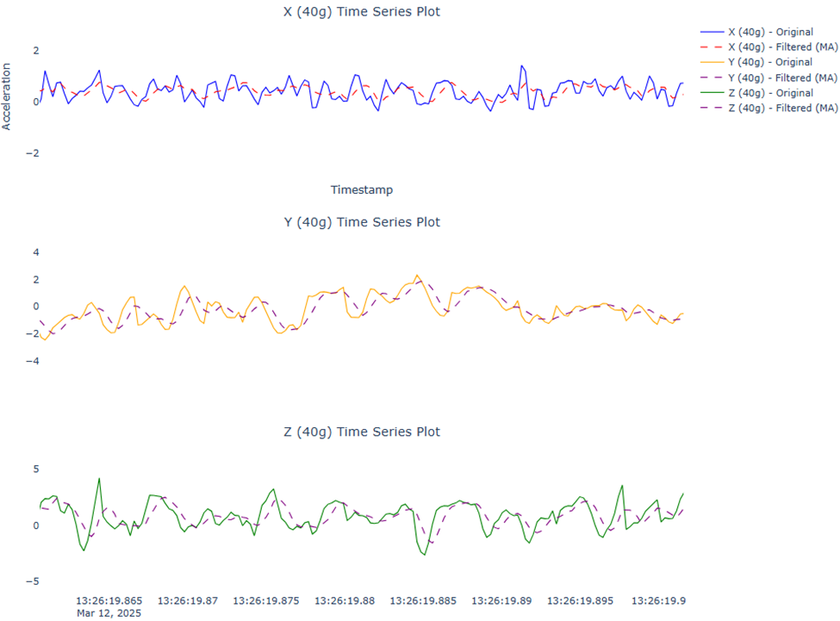Screen dimensions: 840x621
Task: Click the green line symbol for Z (40g) Original
Action: [713, 92]
